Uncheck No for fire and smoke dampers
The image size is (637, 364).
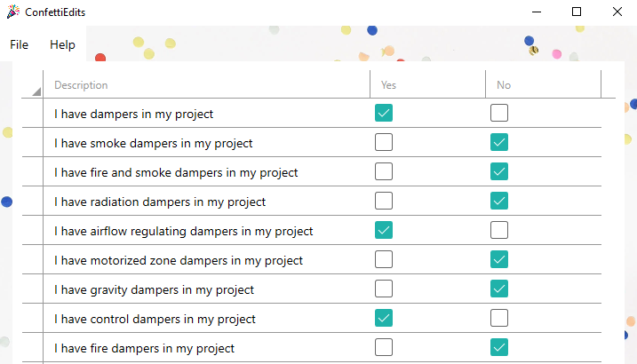(x=499, y=172)
